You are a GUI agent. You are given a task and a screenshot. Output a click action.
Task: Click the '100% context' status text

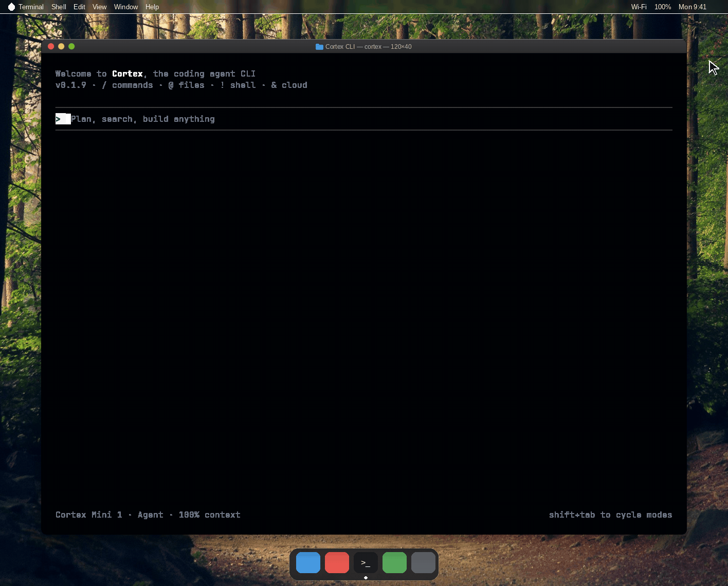[210, 515]
